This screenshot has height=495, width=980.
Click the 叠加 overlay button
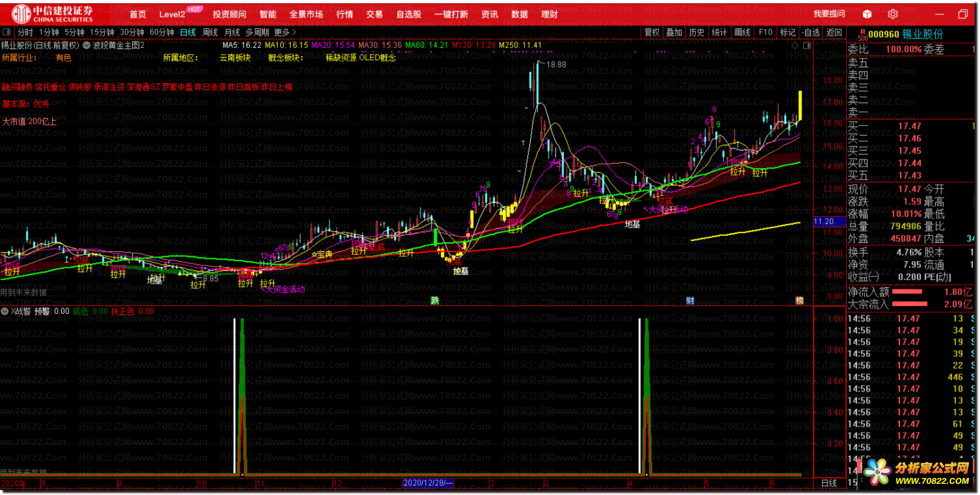pos(674,32)
